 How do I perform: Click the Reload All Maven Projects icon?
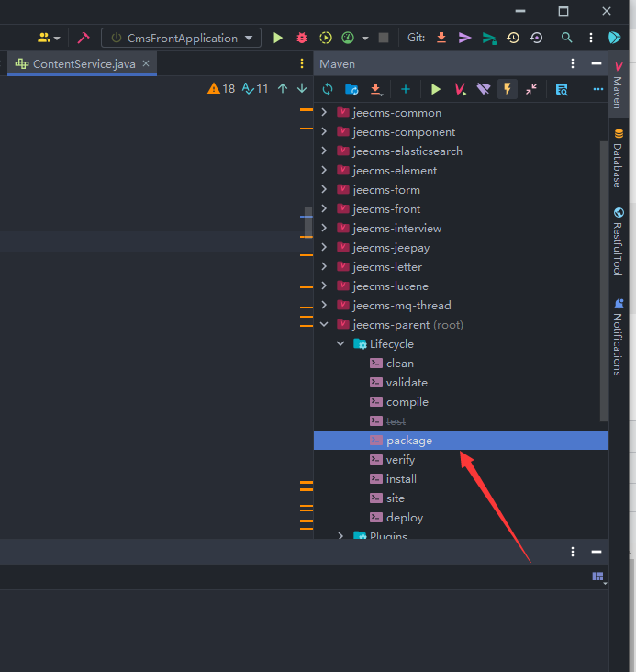pyautogui.click(x=328, y=89)
